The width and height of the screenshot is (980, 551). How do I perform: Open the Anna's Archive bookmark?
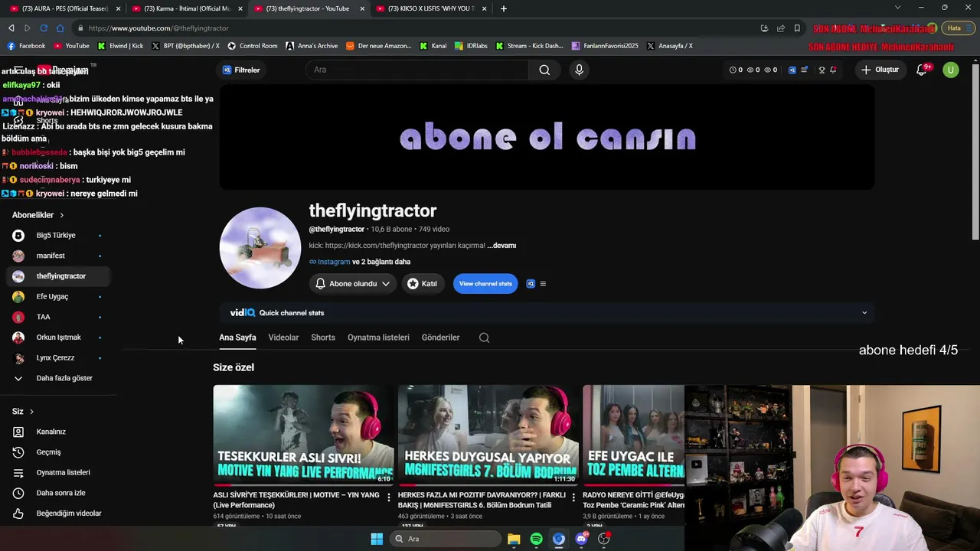(x=312, y=46)
